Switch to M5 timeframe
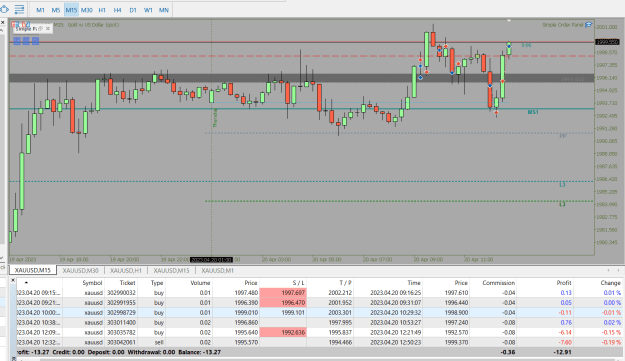625x361 pixels. click(x=55, y=10)
